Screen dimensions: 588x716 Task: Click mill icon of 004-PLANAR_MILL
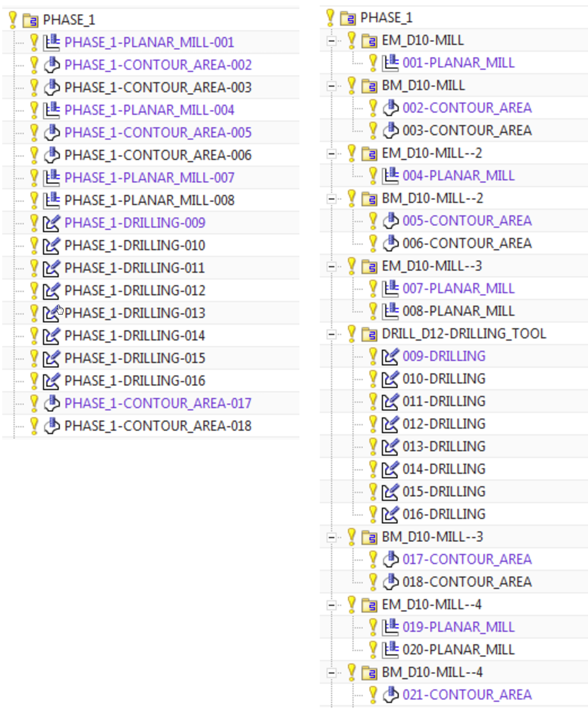click(x=390, y=176)
